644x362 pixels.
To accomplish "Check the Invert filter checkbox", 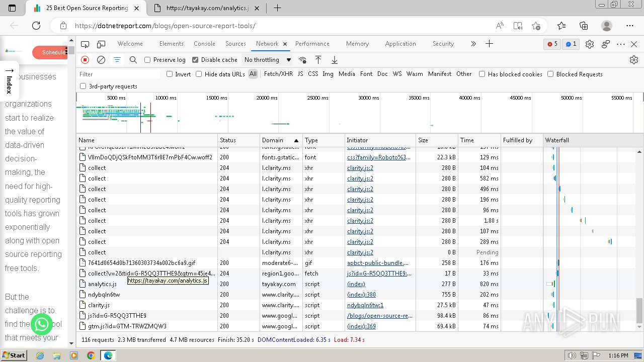I will coord(170,74).
